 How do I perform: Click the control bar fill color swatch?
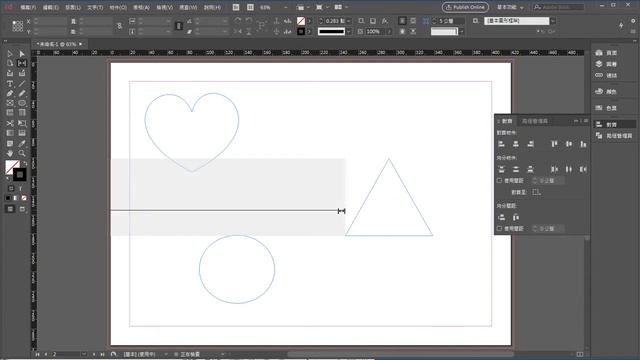(301, 21)
